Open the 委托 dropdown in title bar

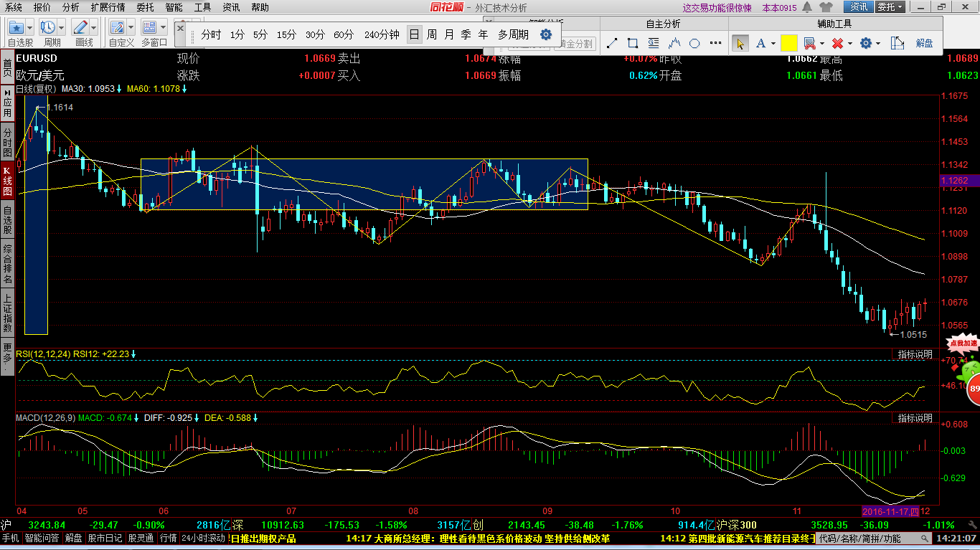coord(890,7)
